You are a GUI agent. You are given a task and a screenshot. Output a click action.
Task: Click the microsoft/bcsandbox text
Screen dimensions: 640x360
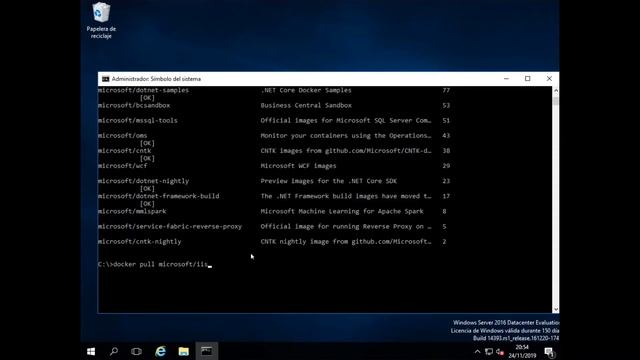134,105
